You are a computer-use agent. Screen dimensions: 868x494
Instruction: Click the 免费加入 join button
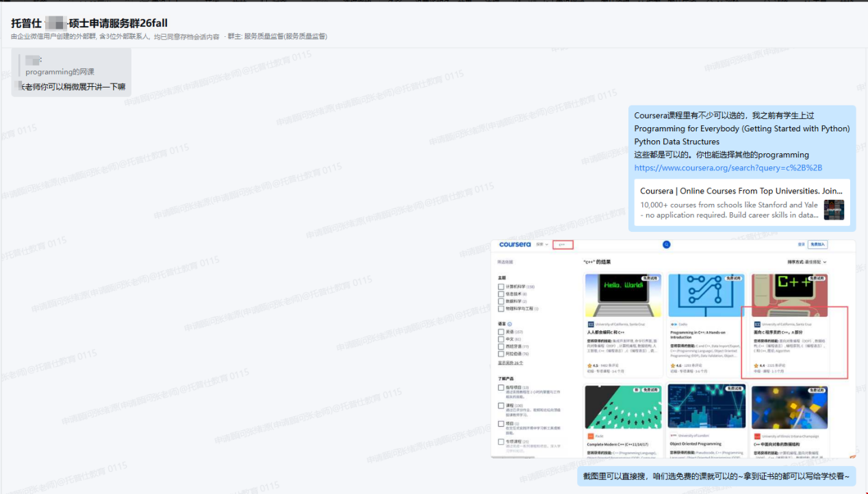[x=817, y=244]
